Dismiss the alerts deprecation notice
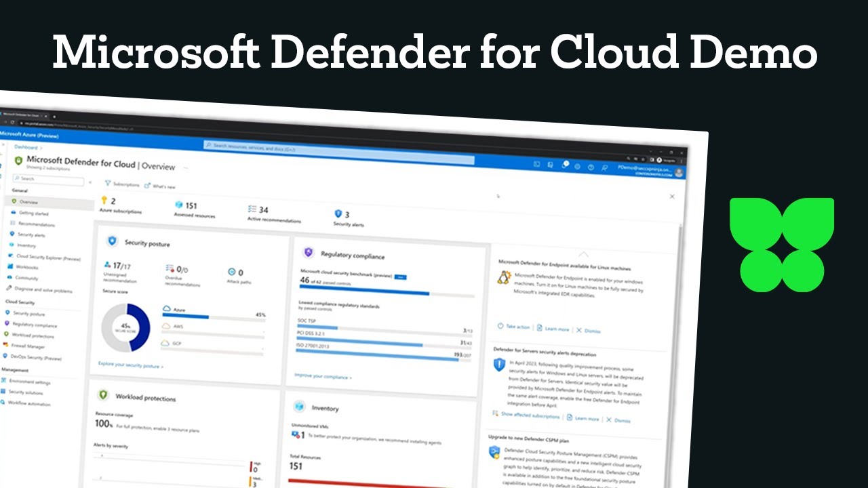This screenshot has width=868, height=488. 618,420
